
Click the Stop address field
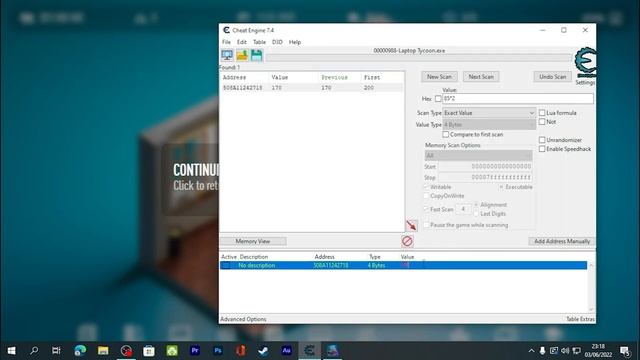coord(485,177)
